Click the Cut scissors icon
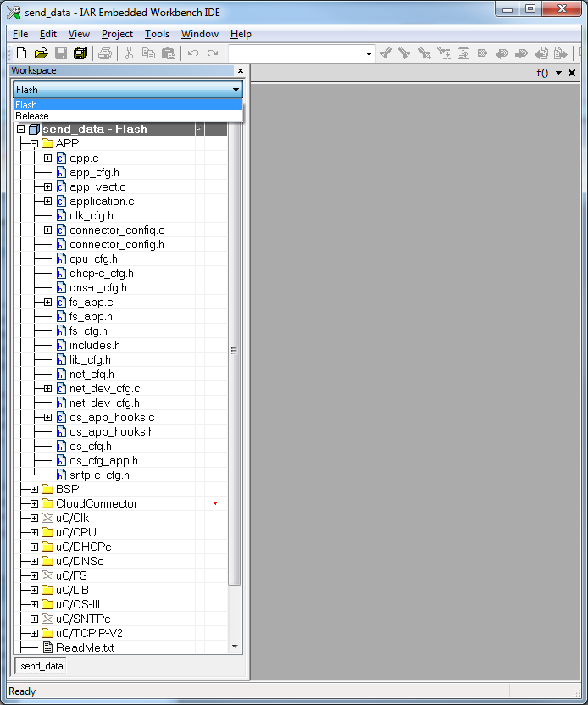The height and width of the screenshot is (705, 588). [x=129, y=53]
